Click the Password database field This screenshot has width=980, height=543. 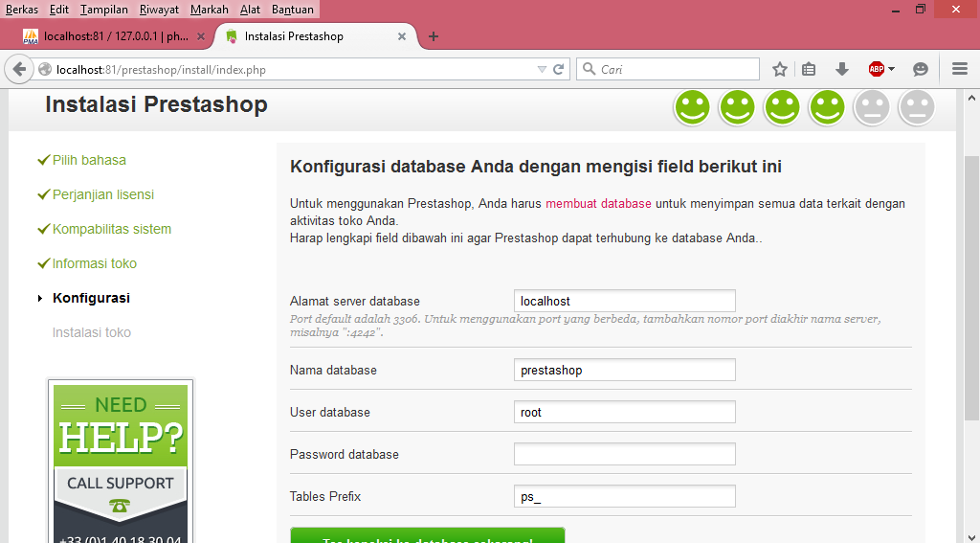(x=624, y=454)
